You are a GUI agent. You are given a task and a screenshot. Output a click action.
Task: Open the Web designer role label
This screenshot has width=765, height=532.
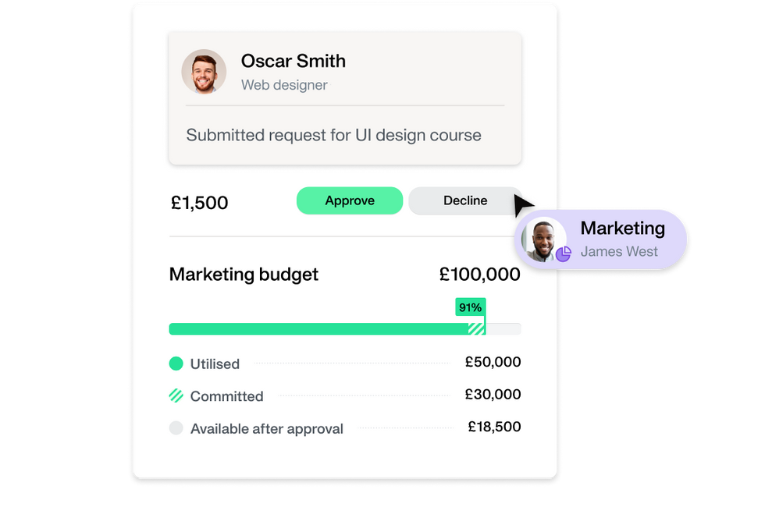coord(284,85)
